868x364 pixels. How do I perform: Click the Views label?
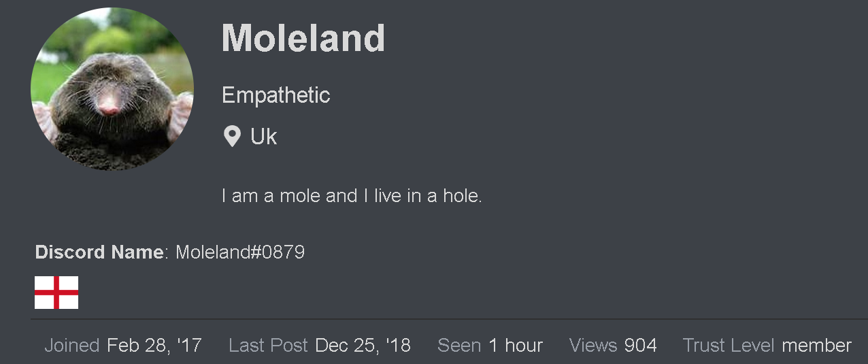[593, 346]
